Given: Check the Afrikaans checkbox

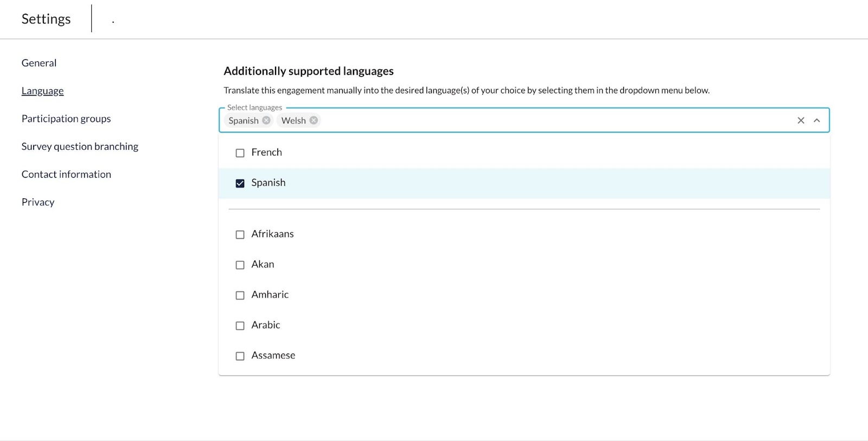Looking at the screenshot, I should pos(240,235).
